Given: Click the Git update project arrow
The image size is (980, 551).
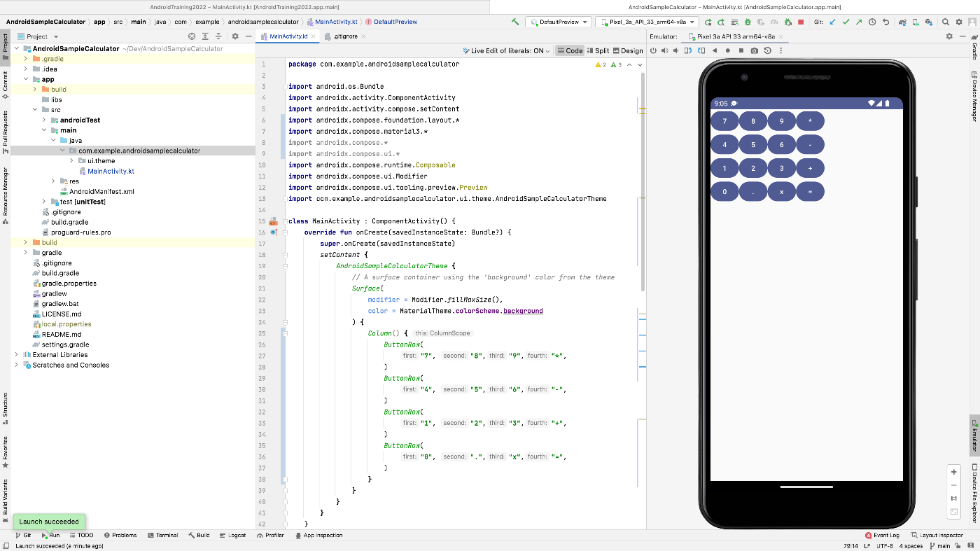Looking at the screenshot, I should point(832,22).
